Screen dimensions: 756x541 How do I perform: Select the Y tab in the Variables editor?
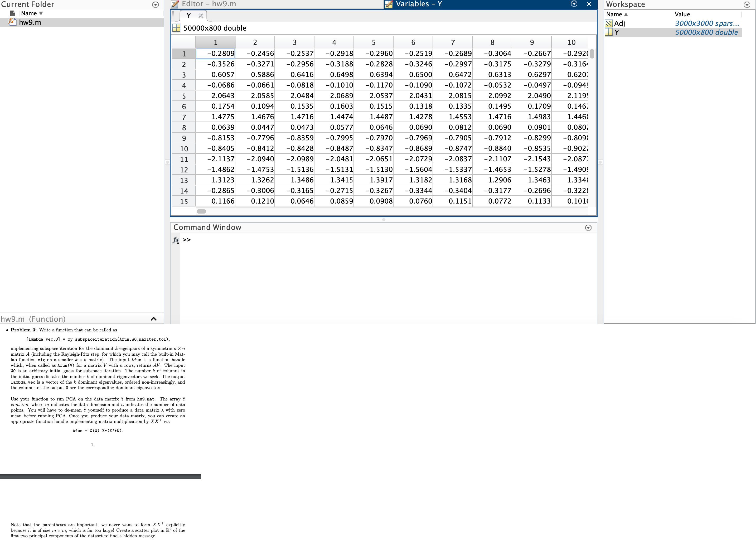188,15
